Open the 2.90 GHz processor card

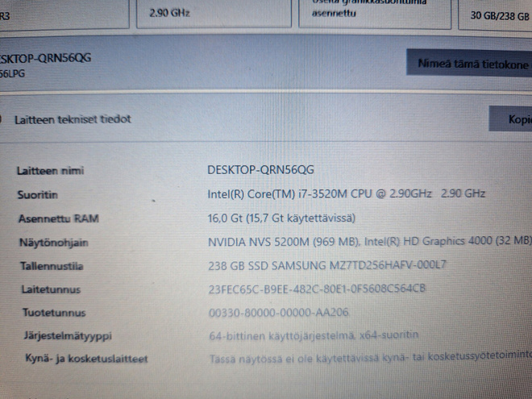(214, 14)
